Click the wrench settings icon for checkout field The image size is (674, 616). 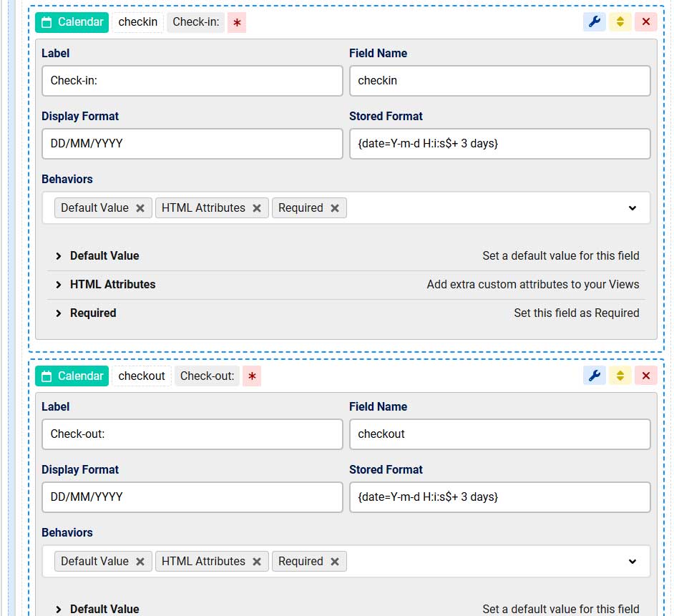(594, 376)
